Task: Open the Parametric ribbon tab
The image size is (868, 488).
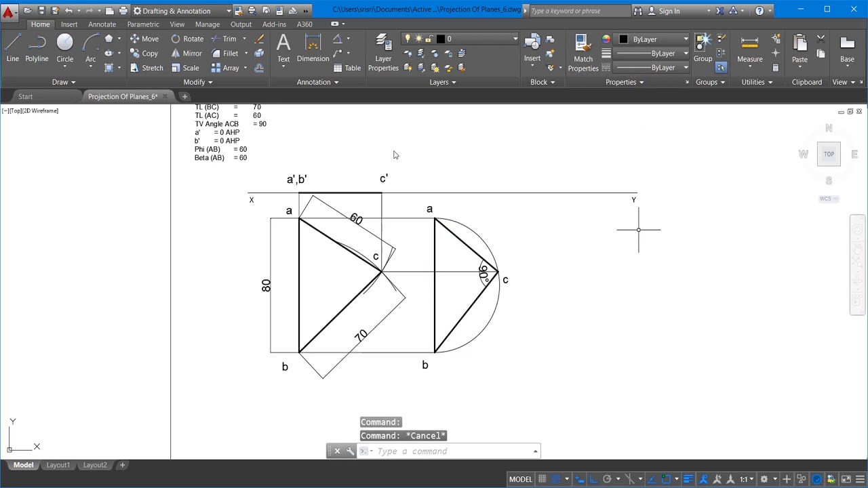Action: [x=143, y=24]
